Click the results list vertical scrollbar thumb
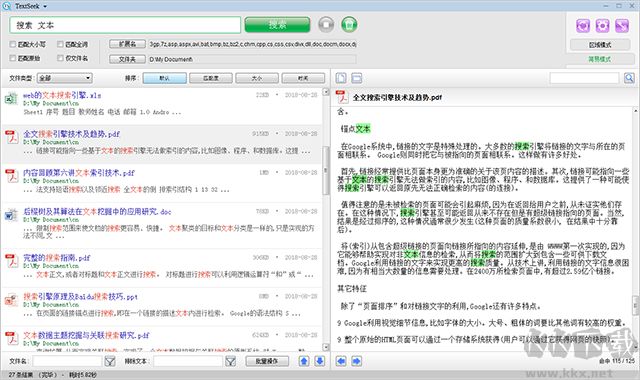The image size is (640, 380). 326,171
